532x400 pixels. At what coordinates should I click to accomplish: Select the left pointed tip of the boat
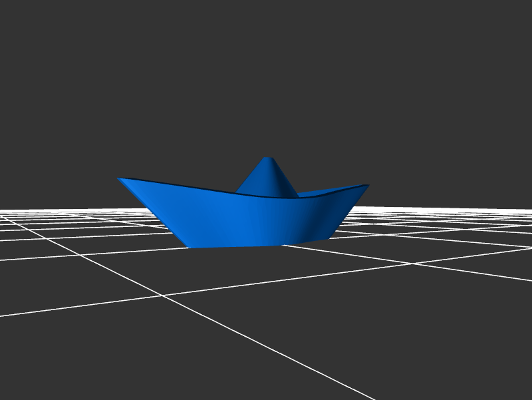[120, 179]
